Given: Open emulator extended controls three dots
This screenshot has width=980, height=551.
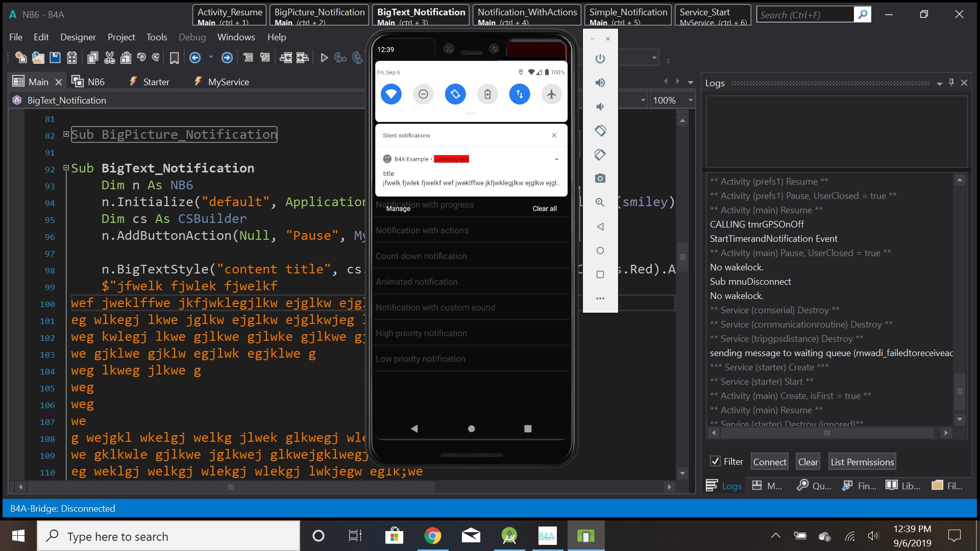Looking at the screenshot, I should (x=600, y=298).
